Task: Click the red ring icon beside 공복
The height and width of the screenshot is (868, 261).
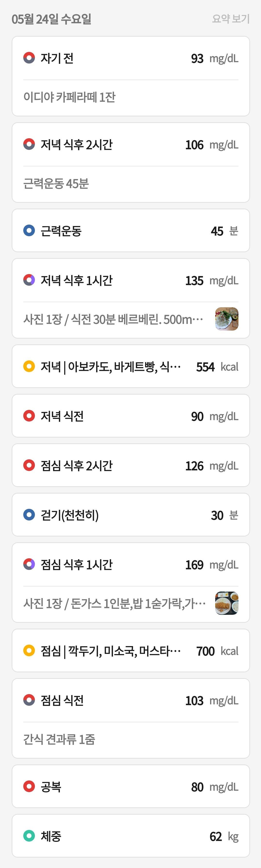Action: coord(29,787)
